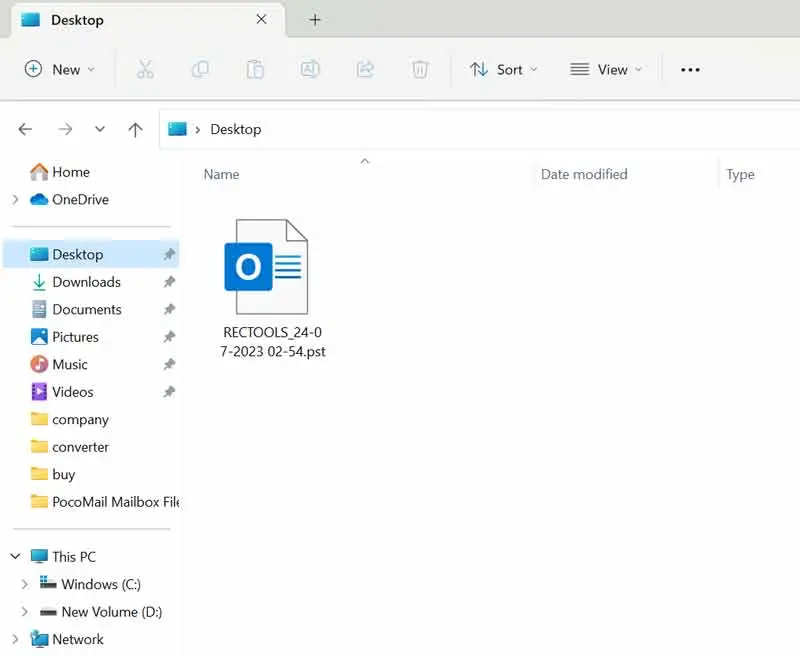Click the Delete trash can icon

click(x=420, y=69)
